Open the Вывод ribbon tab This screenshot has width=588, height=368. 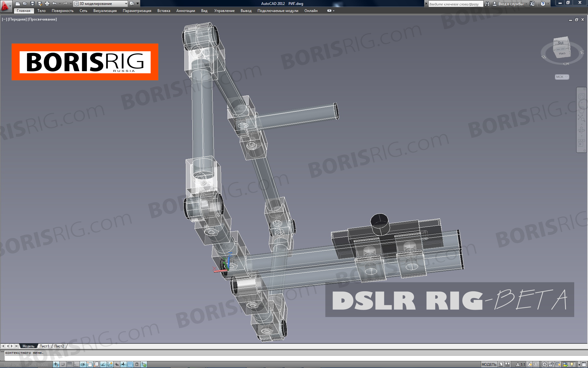click(246, 11)
